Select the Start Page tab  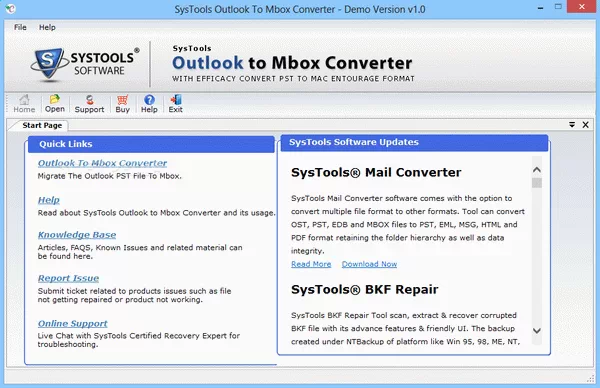42,125
